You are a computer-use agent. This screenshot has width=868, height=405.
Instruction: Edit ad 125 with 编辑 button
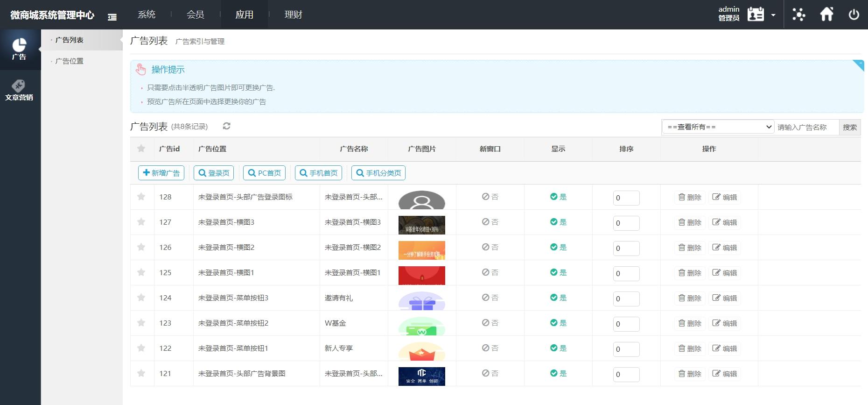(x=724, y=273)
